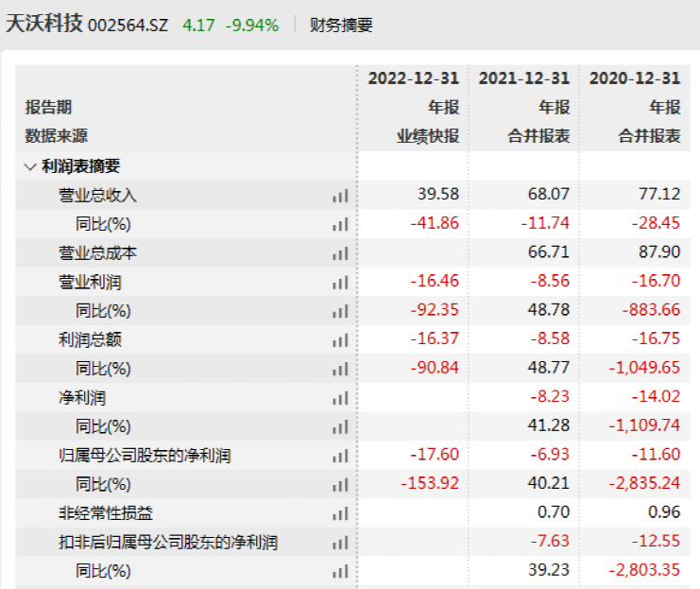Viewport: 700px width, 589px height.
Task: Collapse the 利润表摘要 section
Action: (29, 166)
